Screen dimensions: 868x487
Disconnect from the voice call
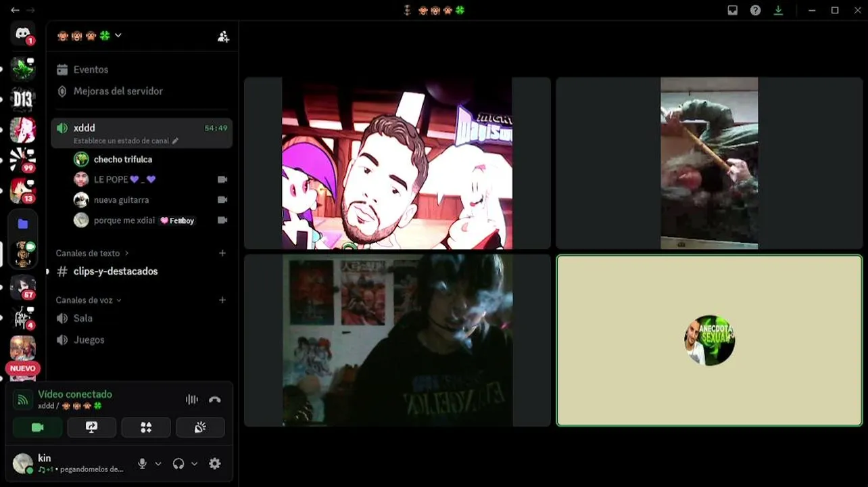(215, 400)
